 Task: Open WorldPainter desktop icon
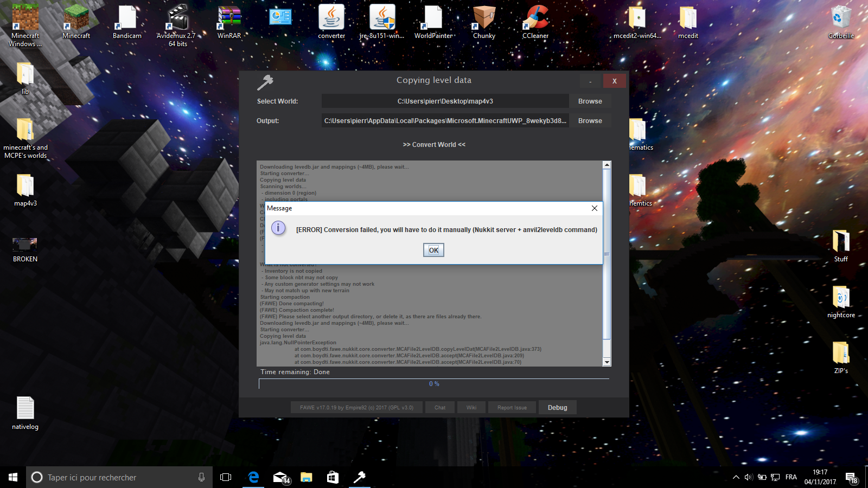click(433, 22)
